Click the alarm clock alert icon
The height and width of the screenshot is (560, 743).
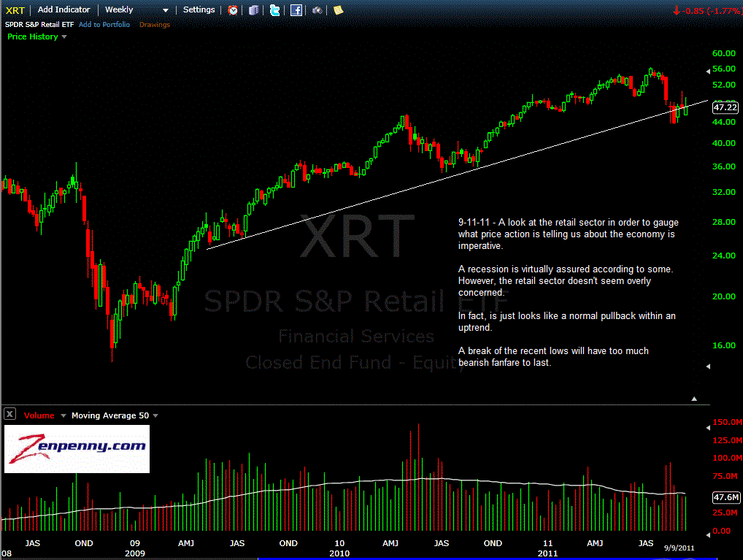pyautogui.click(x=233, y=10)
